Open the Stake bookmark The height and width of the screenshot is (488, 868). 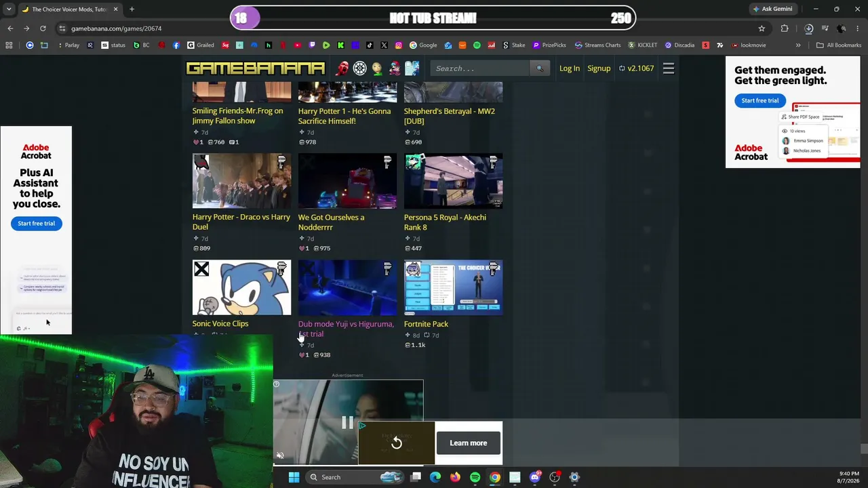(x=513, y=45)
